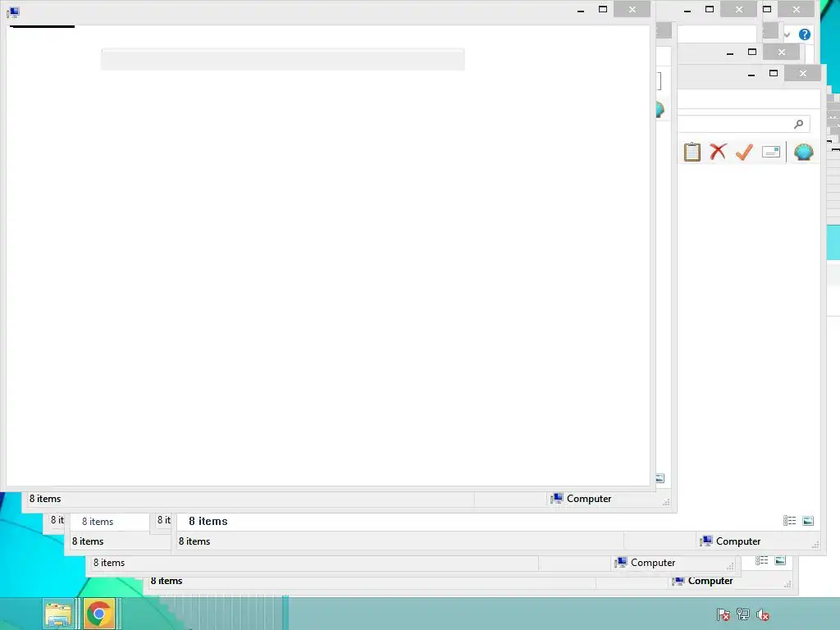The image size is (840, 630).
Task: Click the blue seashell icon right of the toolbar divider
Action: coord(804,152)
